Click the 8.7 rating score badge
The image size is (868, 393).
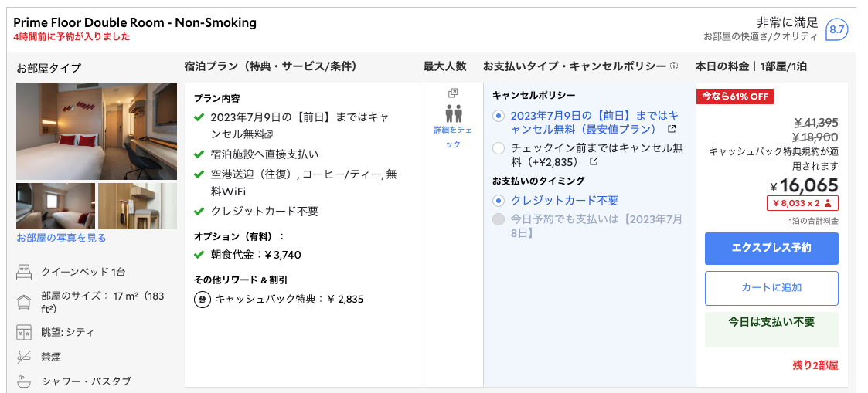(836, 30)
